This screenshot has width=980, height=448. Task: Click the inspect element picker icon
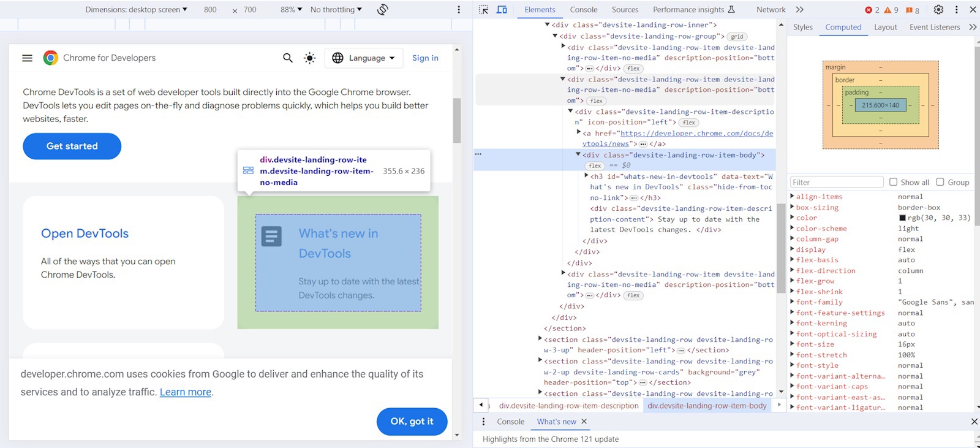click(x=484, y=10)
